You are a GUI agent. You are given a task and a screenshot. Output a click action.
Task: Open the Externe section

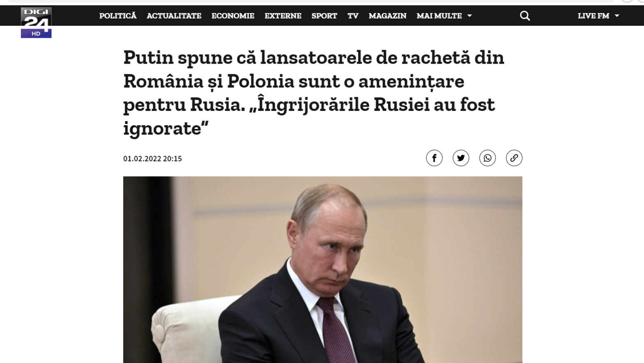pyautogui.click(x=283, y=16)
